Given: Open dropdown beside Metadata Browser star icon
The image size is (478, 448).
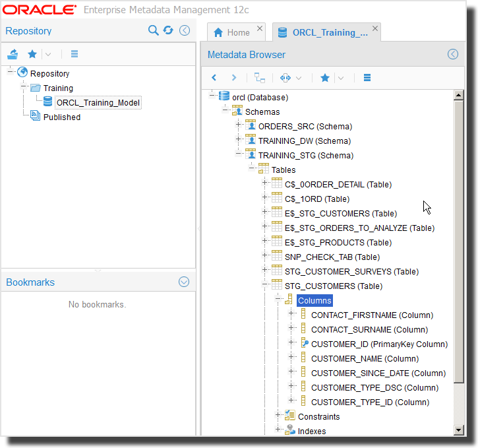Looking at the screenshot, I should pos(341,78).
